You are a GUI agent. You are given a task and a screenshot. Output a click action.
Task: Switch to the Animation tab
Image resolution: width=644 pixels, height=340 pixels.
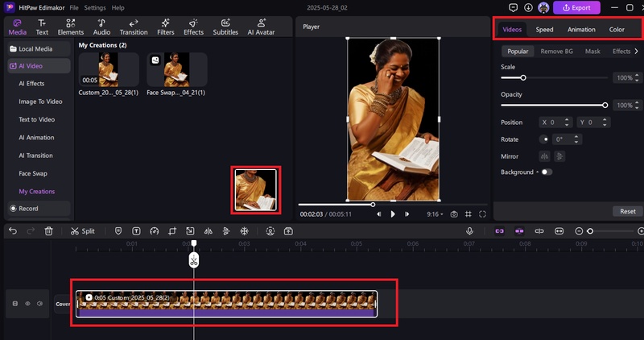click(581, 30)
